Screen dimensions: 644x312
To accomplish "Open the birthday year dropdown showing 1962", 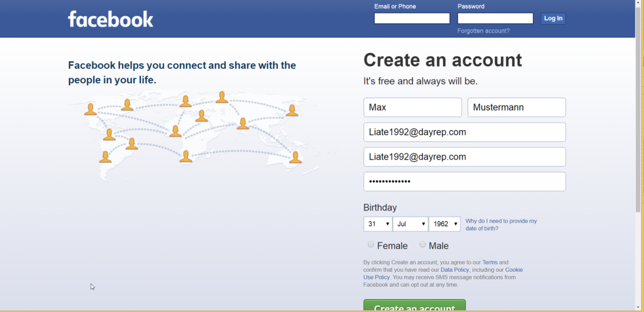I will [445, 224].
